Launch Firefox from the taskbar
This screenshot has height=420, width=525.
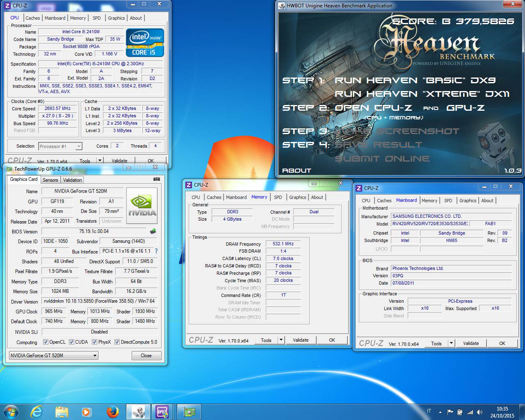112,412
